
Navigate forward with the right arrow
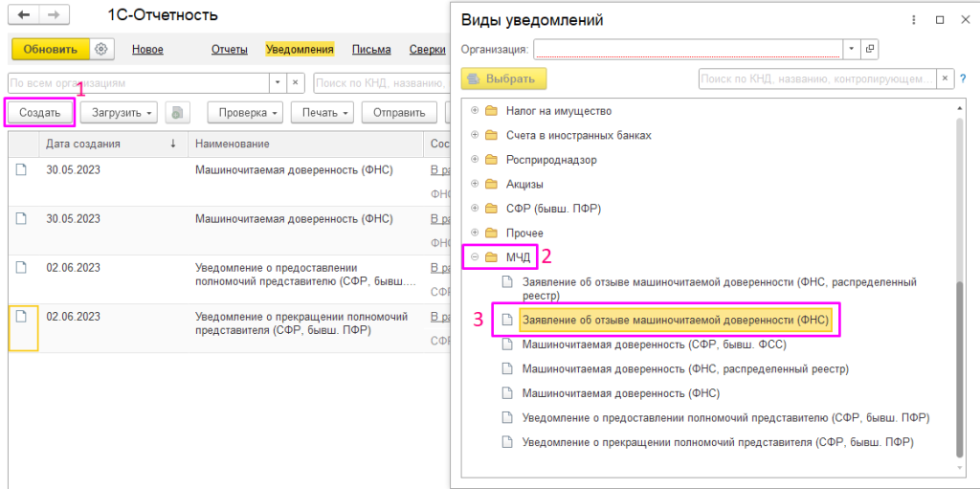[53, 16]
